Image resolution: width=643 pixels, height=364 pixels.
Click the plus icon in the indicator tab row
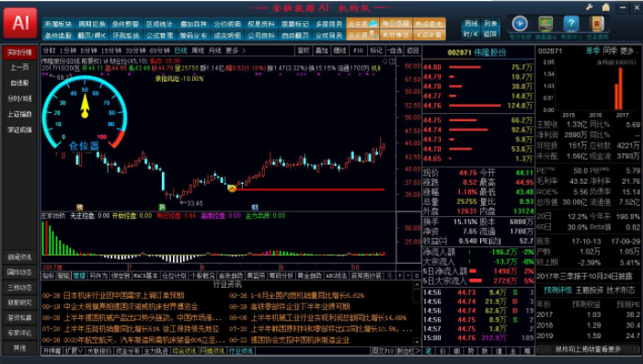click(x=400, y=276)
